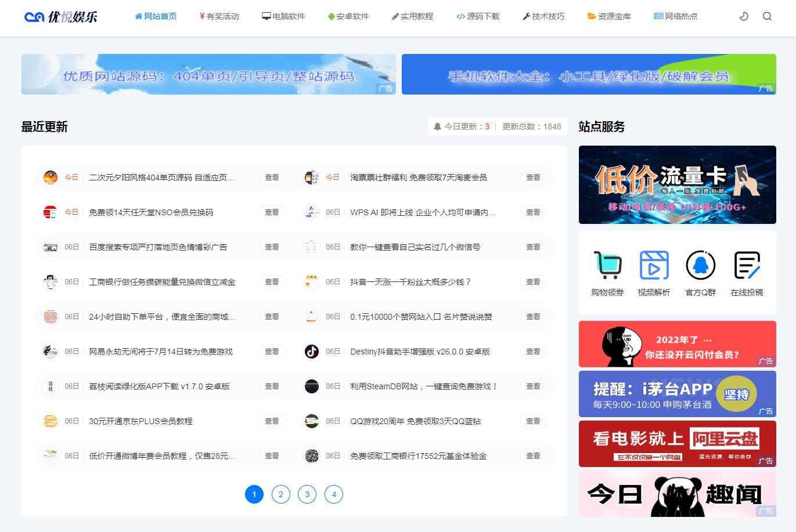
Task: Click the icon beside 抖音一天涨一千粉丝
Action: (x=312, y=282)
